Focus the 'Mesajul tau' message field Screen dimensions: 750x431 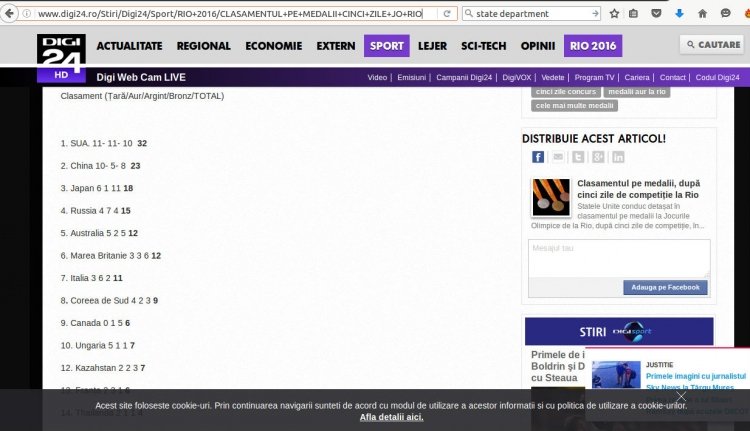click(619, 258)
